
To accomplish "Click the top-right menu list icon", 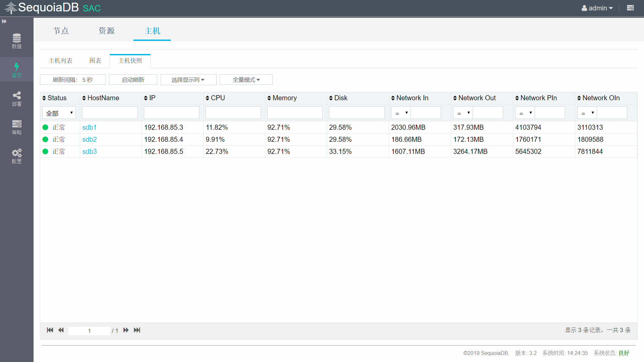I will [630, 8].
